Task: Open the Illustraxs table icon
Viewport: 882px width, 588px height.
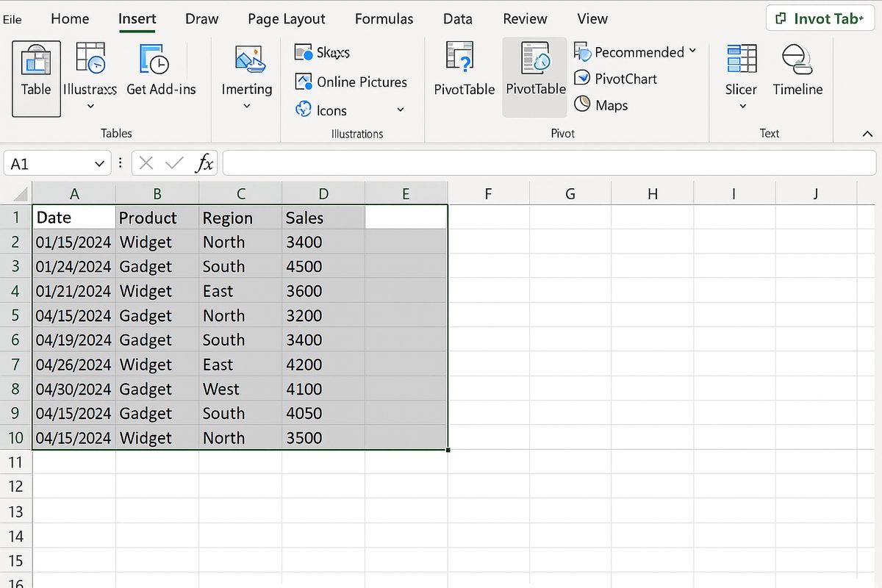Action: click(x=90, y=59)
